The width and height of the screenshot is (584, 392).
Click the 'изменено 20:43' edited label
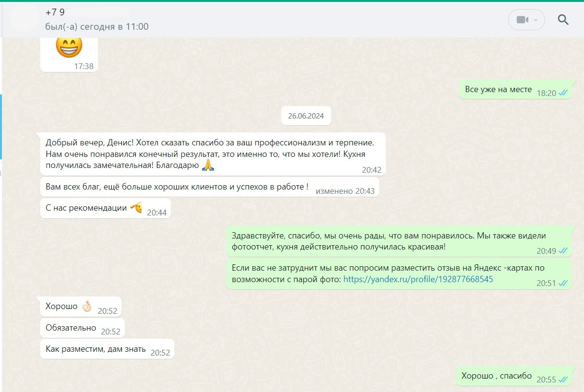click(x=345, y=190)
